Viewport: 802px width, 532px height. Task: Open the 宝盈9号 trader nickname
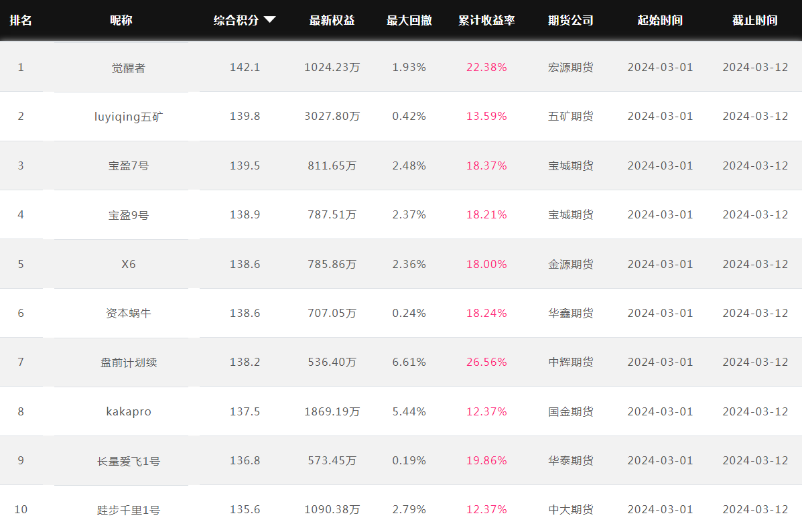coord(129,215)
